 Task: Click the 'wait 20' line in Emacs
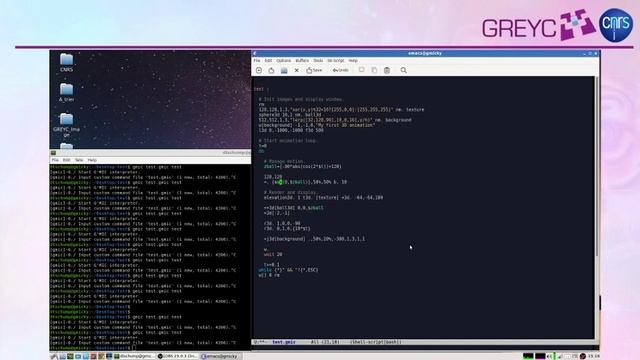click(x=273, y=254)
